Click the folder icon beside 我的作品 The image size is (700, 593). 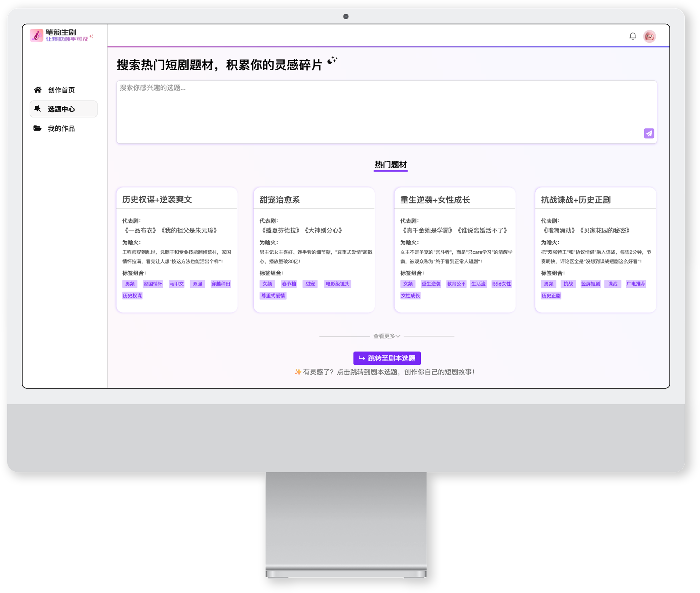point(37,128)
